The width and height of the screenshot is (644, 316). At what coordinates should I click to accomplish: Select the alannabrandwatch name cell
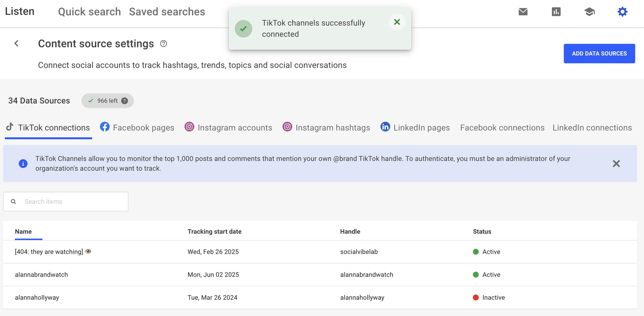(41, 275)
